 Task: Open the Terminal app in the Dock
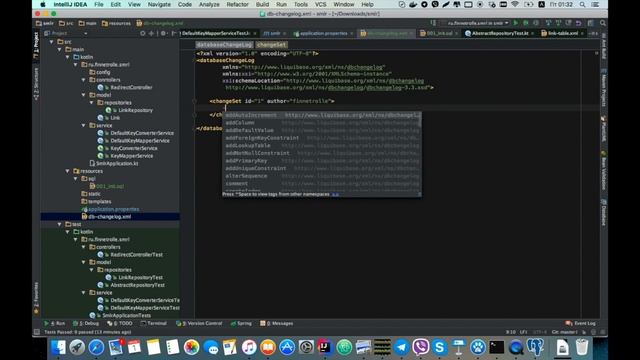coord(497,347)
